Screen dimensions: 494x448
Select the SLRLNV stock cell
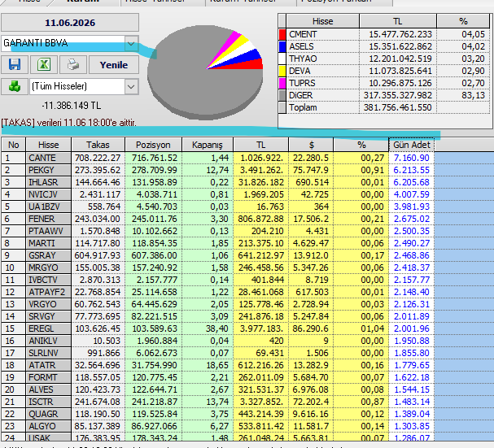49,353
